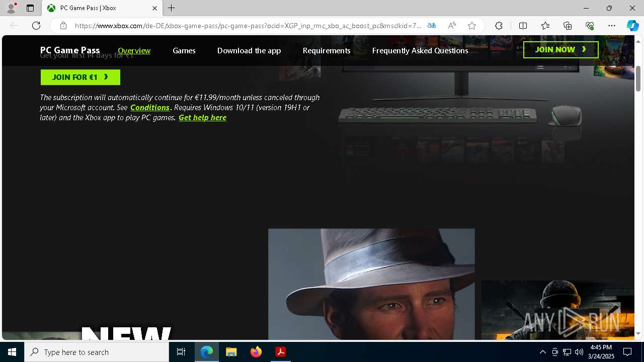Open the collections icon

click(568, 26)
